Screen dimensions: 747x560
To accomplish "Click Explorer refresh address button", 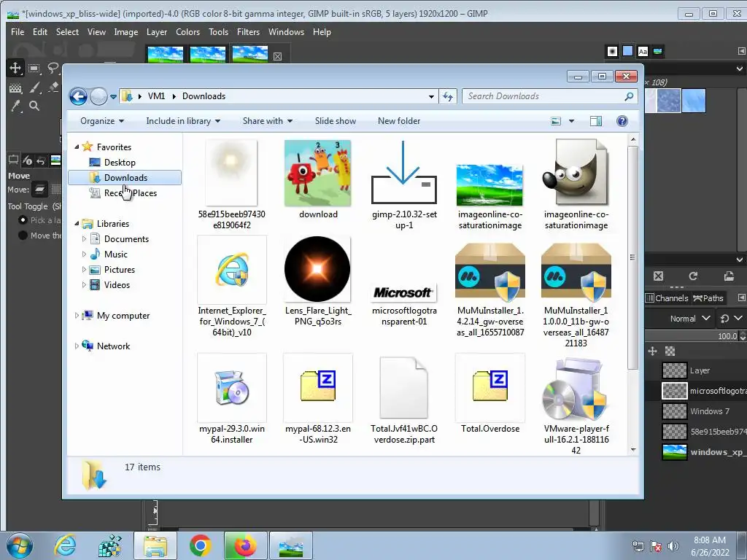I will pyautogui.click(x=448, y=96).
